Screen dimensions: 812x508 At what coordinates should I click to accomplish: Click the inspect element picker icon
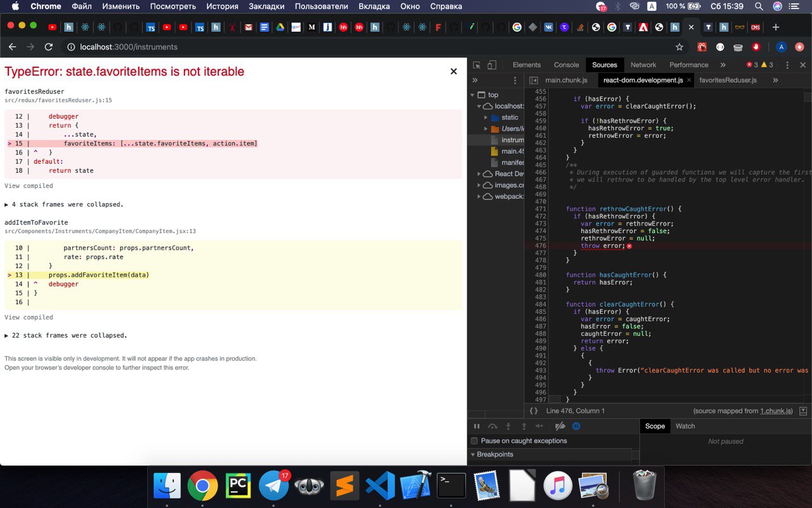[477, 65]
